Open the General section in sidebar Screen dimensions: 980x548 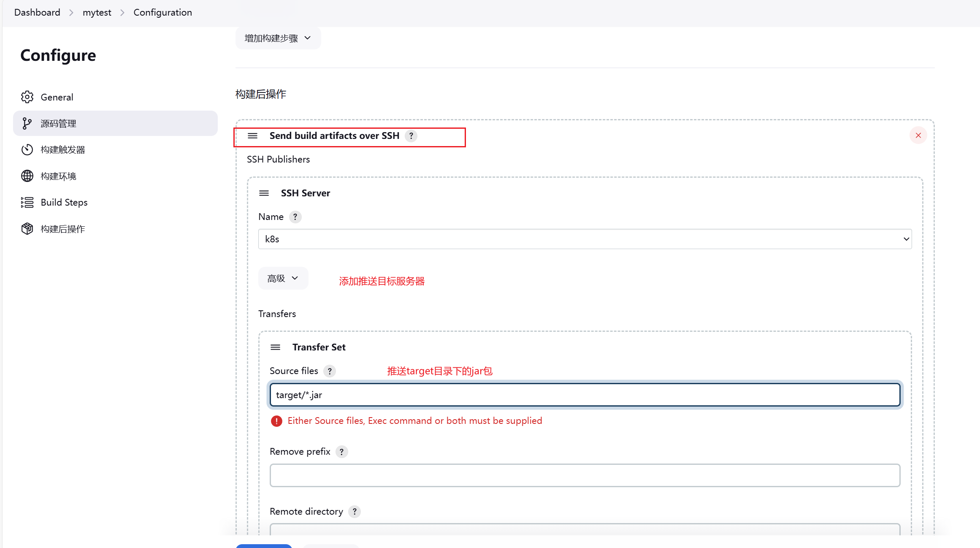[x=115, y=97]
